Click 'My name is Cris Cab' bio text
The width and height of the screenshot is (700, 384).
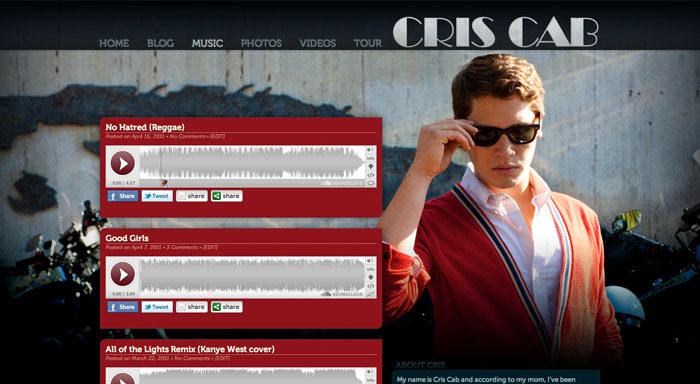pyautogui.click(x=486, y=380)
